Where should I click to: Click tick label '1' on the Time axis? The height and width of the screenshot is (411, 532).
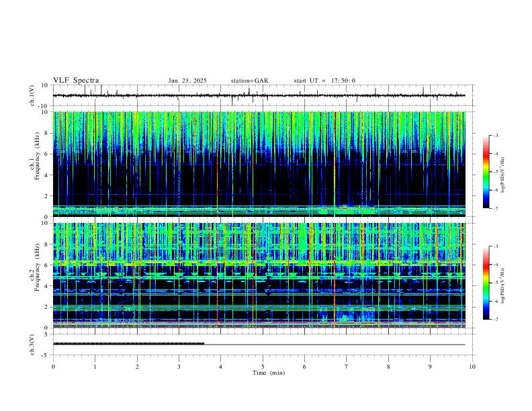(95, 367)
